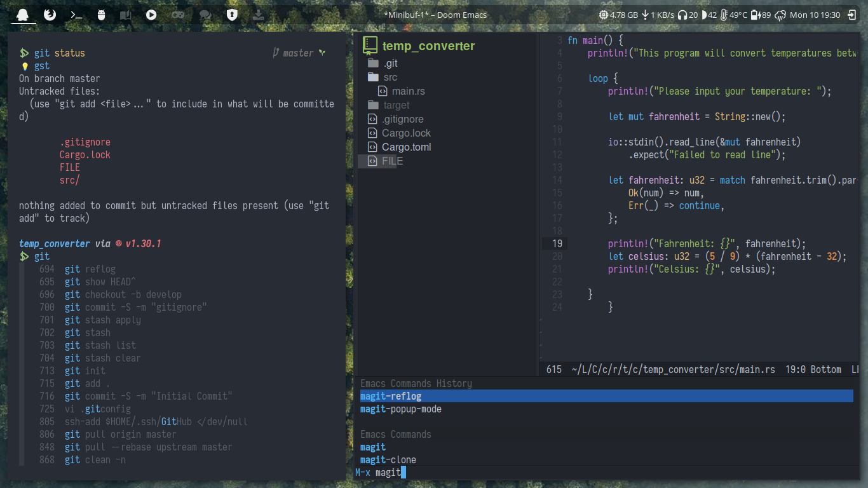Click line number 19 in editor gutter
The image size is (868, 488).
557,244
